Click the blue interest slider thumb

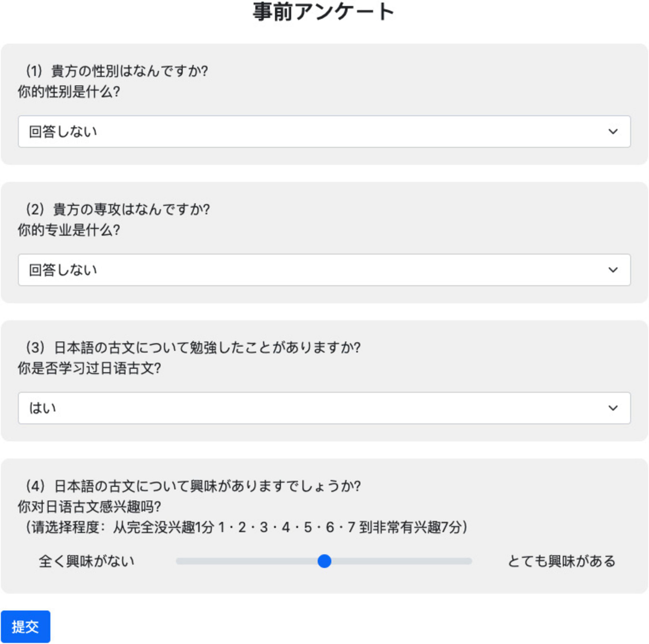pyautogui.click(x=324, y=561)
